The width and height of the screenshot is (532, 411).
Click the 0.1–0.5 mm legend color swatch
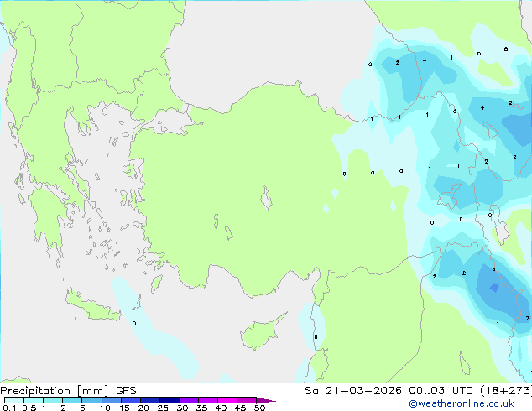[14, 400]
